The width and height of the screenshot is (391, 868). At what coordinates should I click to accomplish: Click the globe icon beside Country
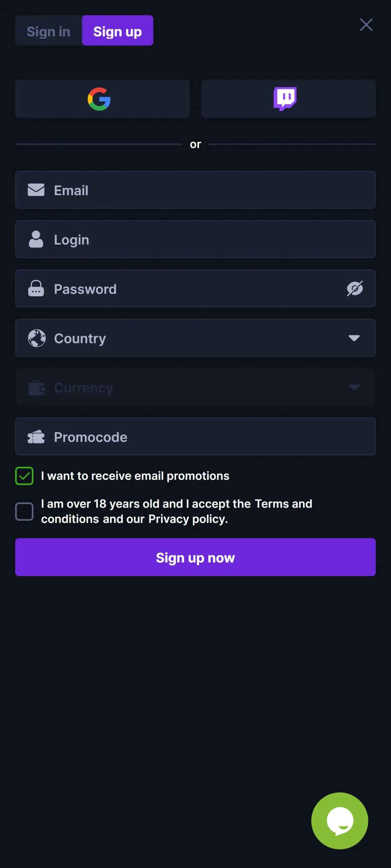[x=37, y=338]
